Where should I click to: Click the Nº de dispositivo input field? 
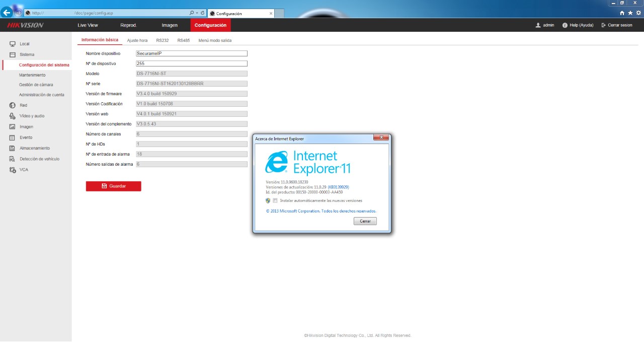[x=192, y=63]
